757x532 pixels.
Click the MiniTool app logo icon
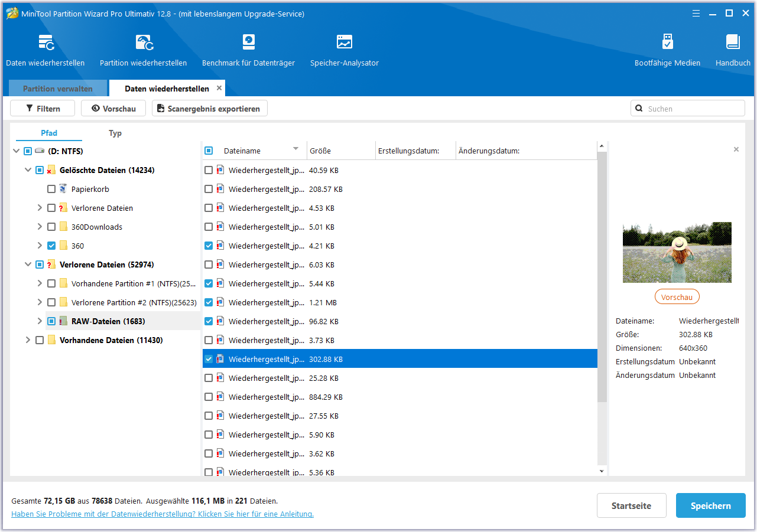(x=12, y=14)
